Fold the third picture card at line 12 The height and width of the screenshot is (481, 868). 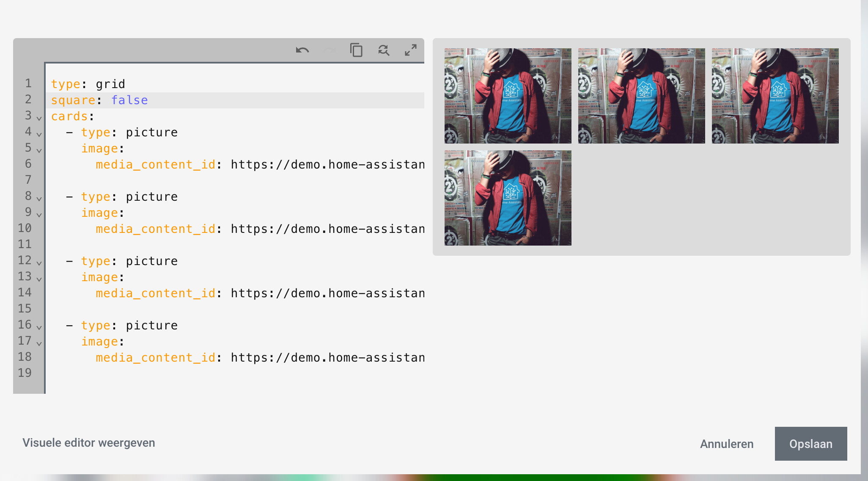(39, 263)
